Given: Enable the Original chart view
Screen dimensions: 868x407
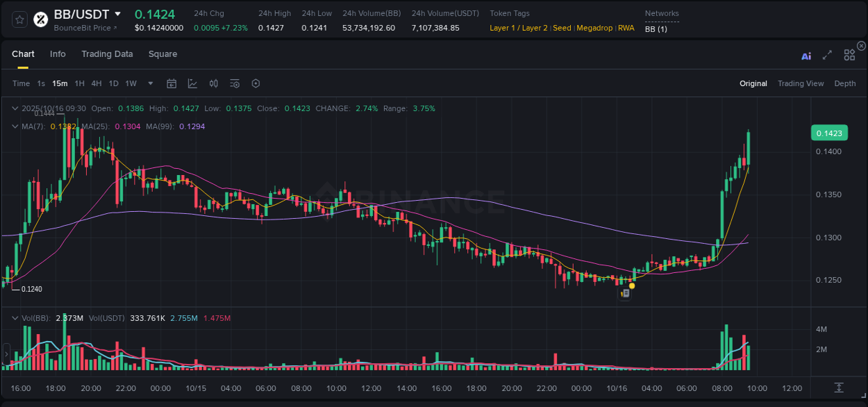Looking at the screenshot, I should (753, 83).
